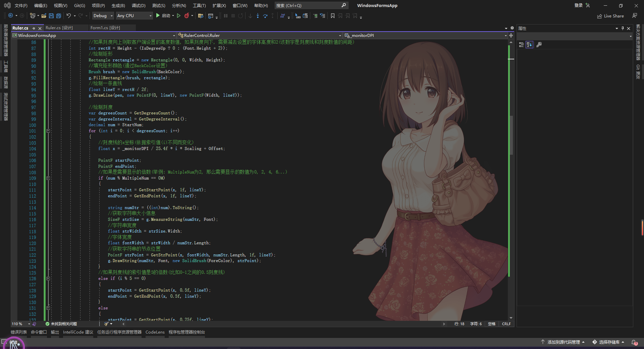Click the Open File folder icon
644x349 pixels.
click(44, 15)
